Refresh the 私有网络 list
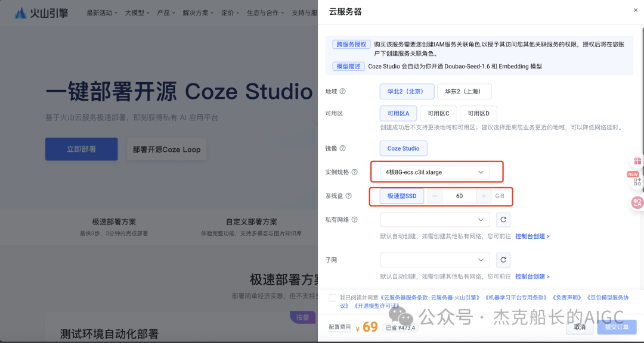 click(503, 220)
